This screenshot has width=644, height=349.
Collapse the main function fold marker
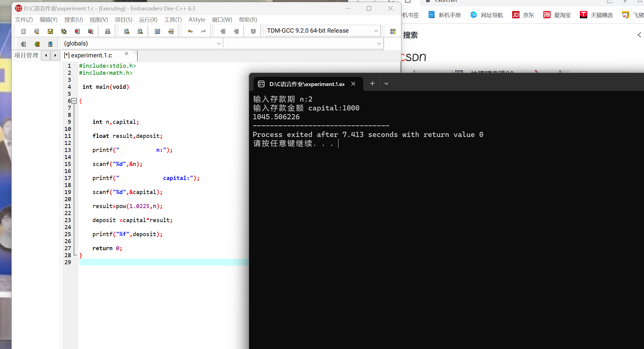pos(74,101)
